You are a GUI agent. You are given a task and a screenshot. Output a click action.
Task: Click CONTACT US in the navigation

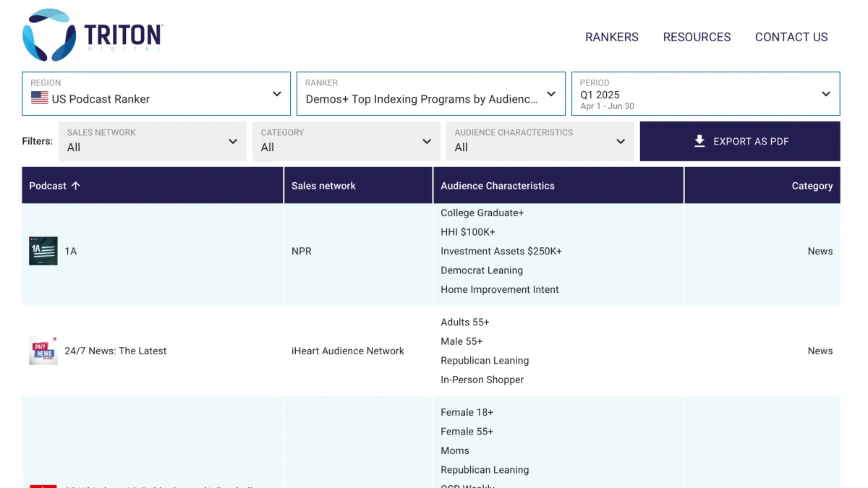(791, 37)
